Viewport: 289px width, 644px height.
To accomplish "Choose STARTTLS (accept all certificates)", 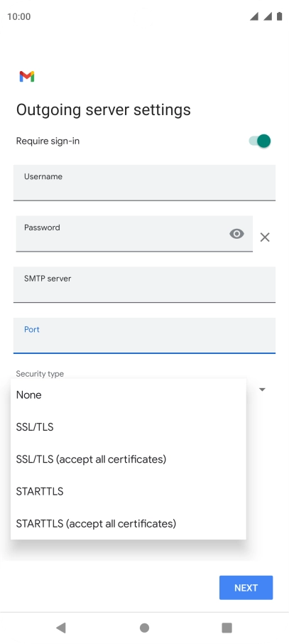I will (x=129, y=524).
